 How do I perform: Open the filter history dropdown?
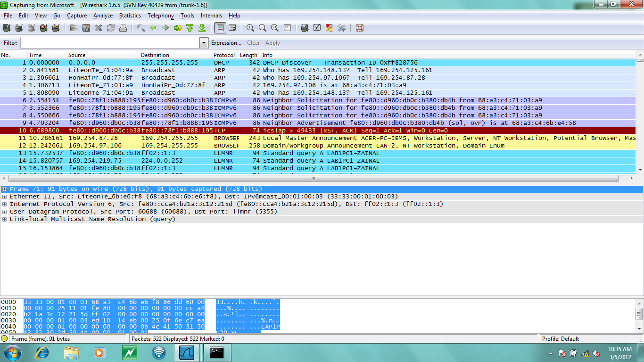pos(204,42)
